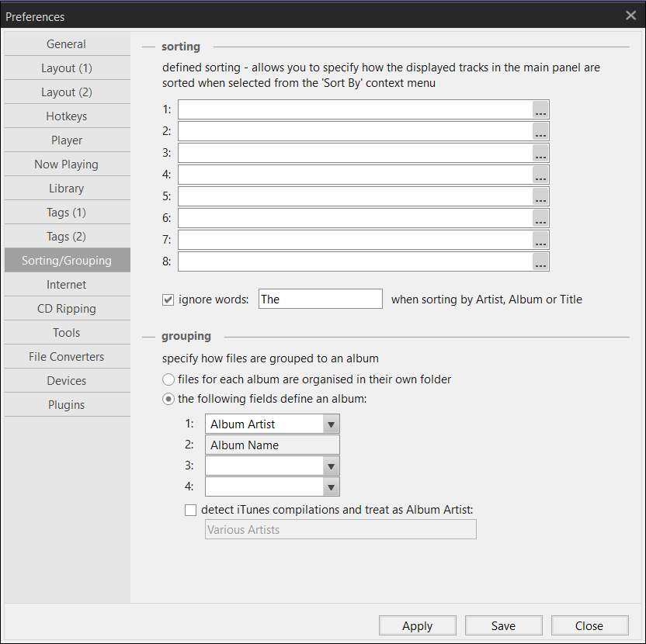Click ellipsis button beside sort row 6

540,218
